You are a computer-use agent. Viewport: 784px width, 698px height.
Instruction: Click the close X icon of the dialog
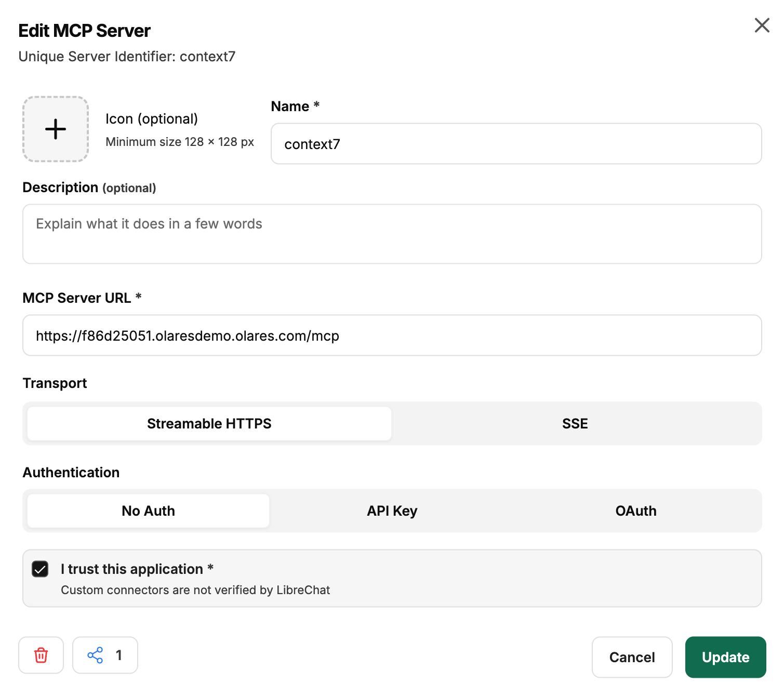click(762, 25)
